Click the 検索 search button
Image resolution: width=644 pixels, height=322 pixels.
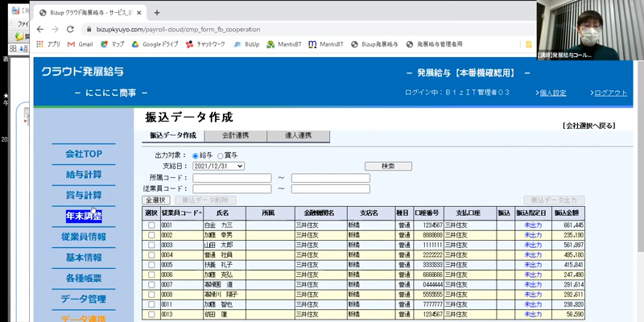click(388, 167)
